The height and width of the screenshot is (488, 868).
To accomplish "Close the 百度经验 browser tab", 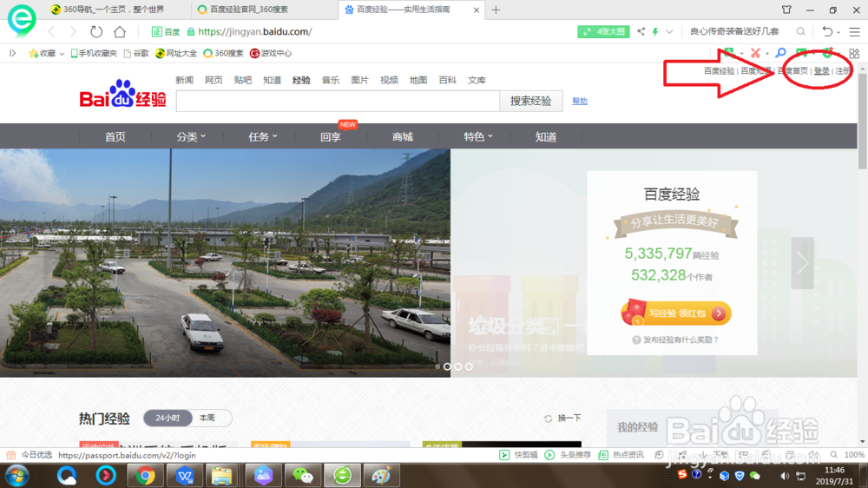I will pos(476,10).
